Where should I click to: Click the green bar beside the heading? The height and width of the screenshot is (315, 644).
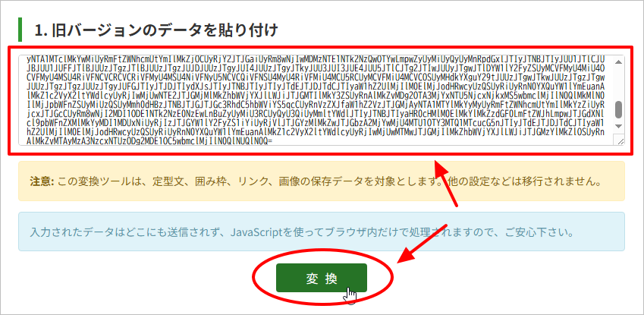tap(20, 30)
